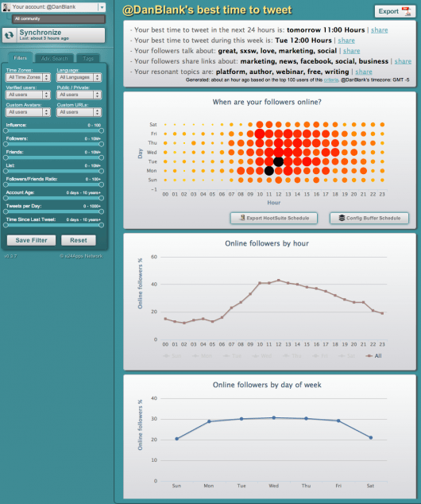This screenshot has width=421, height=504.
Task: Click the Followers slider right handle
Action: click(102, 145)
